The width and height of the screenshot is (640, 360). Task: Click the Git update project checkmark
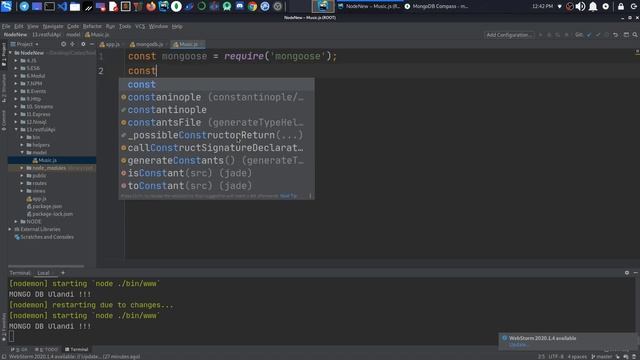(589, 35)
